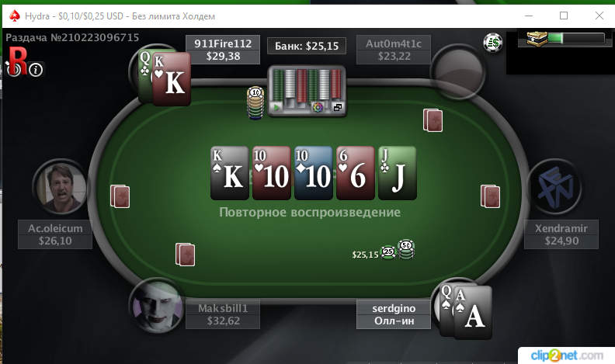Click the overlapping windows icon on chip tray

(x=337, y=107)
